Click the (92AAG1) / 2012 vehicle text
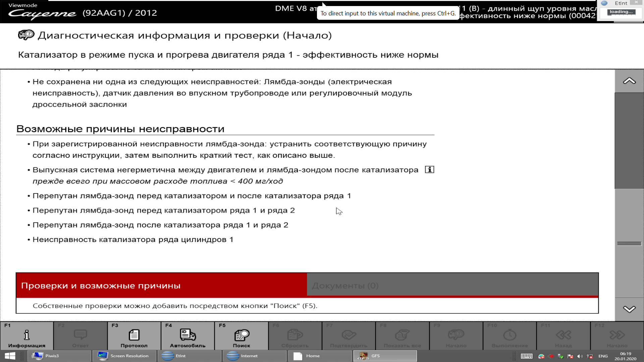The width and height of the screenshot is (644, 362). (x=120, y=13)
